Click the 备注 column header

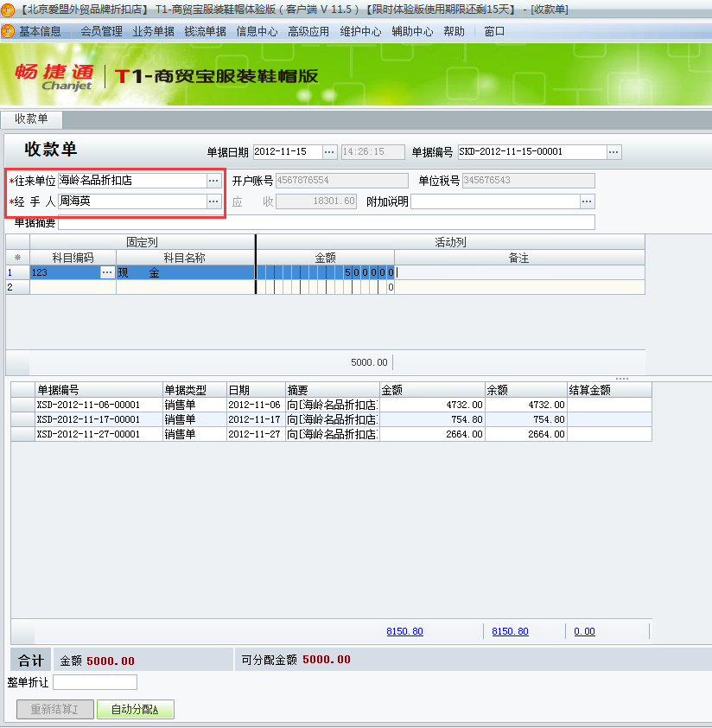[519, 258]
